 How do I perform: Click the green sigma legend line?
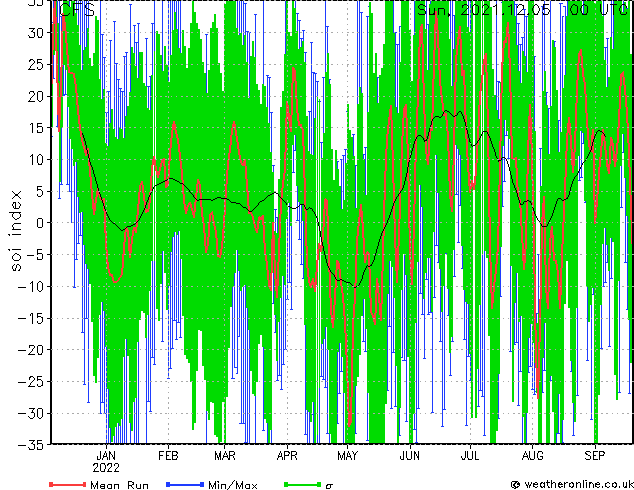coord(302,484)
